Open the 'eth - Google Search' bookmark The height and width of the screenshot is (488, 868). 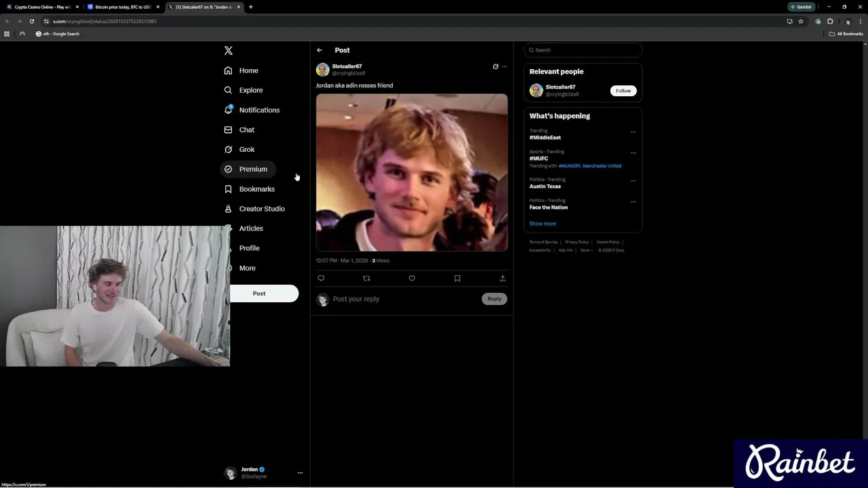(x=58, y=34)
